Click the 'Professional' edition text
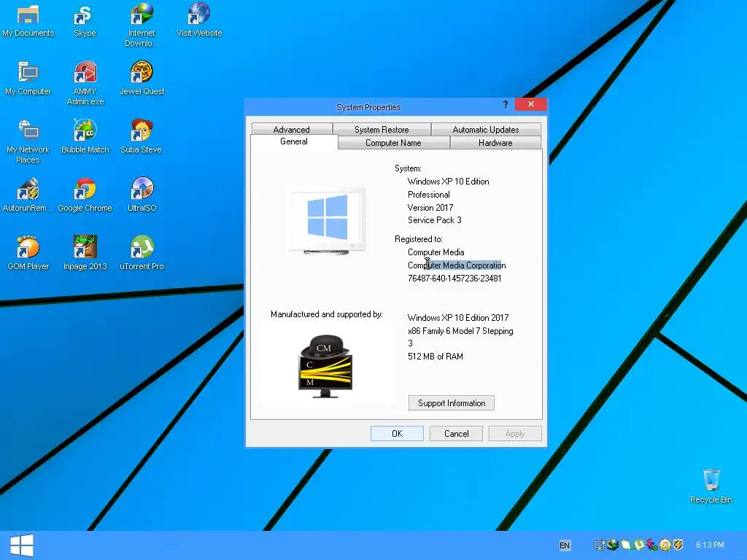The width and height of the screenshot is (747, 560). point(429,194)
